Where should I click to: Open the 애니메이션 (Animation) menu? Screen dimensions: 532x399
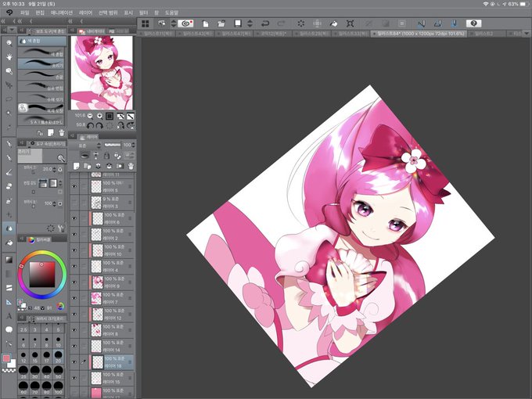coord(61,13)
